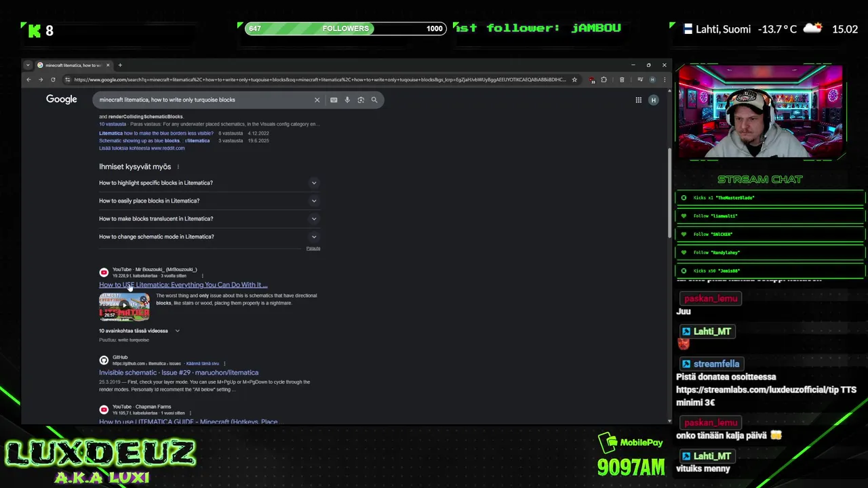Viewport: 868px width, 488px height.
Task: Open 'Invisible schematic · Issue #29' link
Action: point(178,372)
